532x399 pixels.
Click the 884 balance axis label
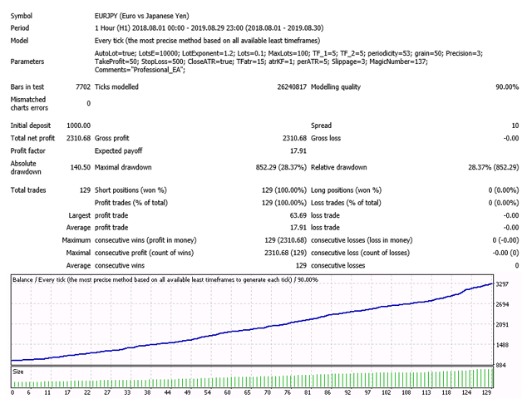click(501, 366)
